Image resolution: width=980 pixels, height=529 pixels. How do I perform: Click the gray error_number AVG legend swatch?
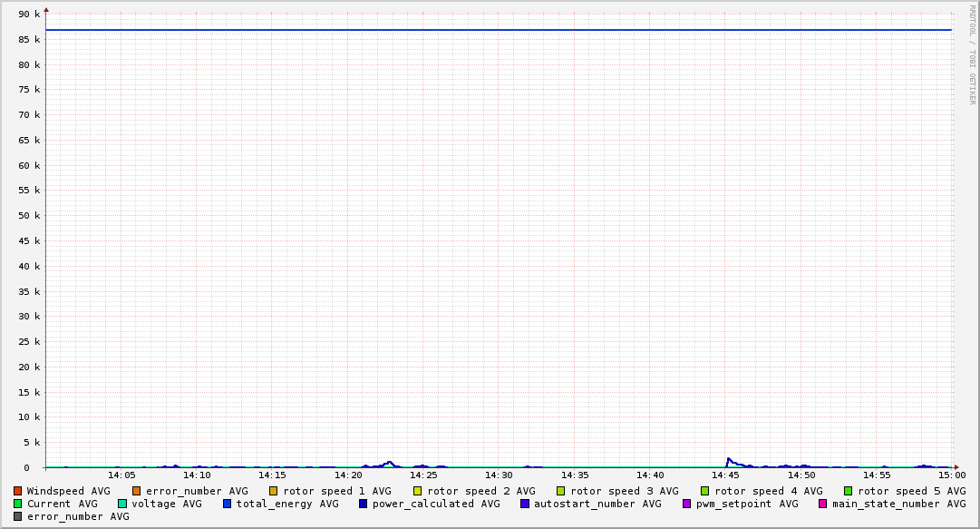click(17, 516)
